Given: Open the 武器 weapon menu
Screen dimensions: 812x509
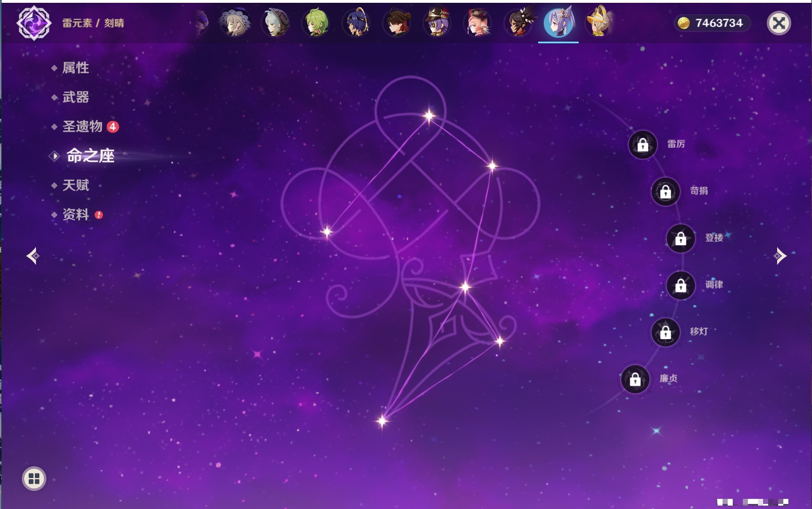Looking at the screenshot, I should click(75, 97).
